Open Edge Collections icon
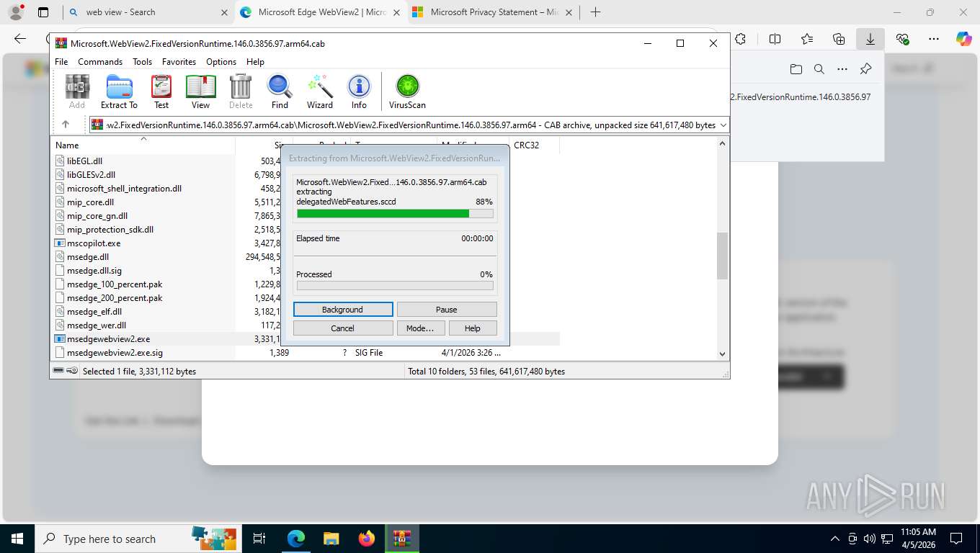980x553 pixels. point(839,39)
